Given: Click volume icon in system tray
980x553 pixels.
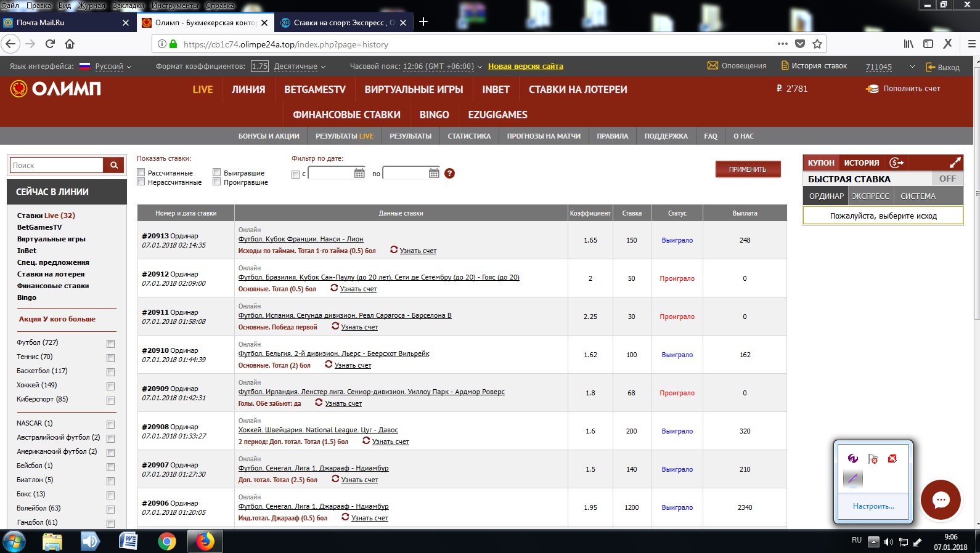Looking at the screenshot, I should click(888, 542).
